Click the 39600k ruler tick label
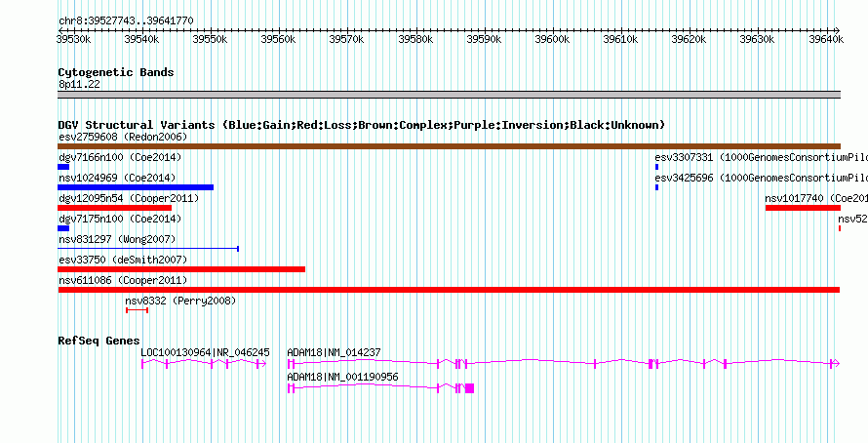The width and height of the screenshot is (868, 443). pos(552,39)
